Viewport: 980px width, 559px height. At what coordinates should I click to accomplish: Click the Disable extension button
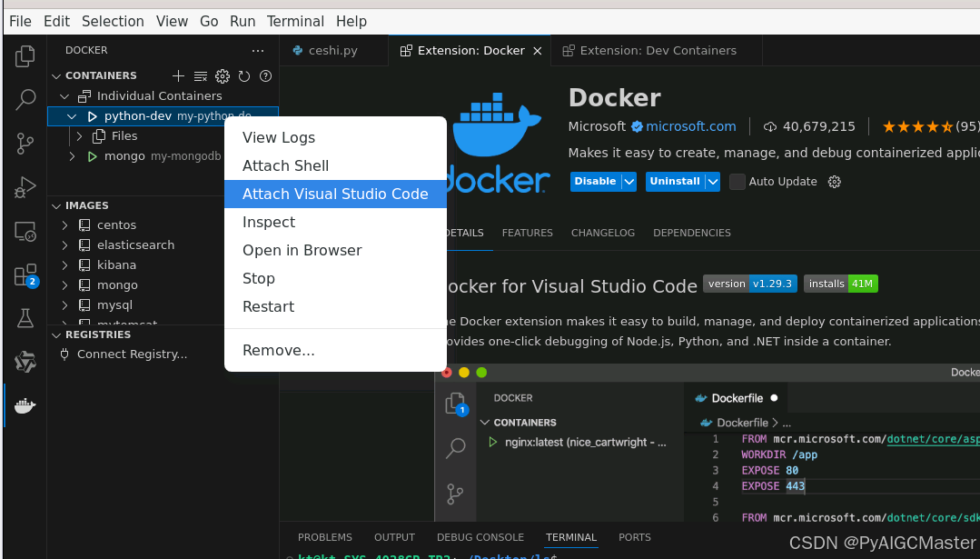[595, 182]
